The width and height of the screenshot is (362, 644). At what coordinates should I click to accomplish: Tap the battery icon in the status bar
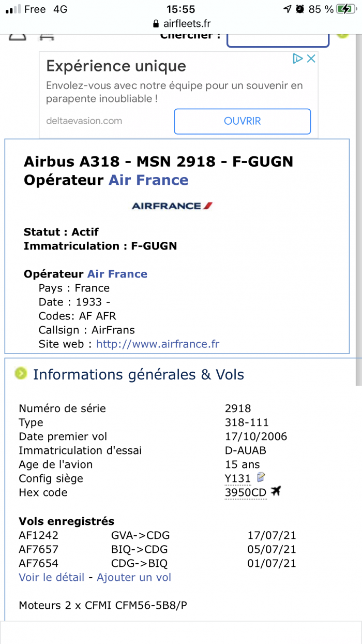tap(345, 9)
